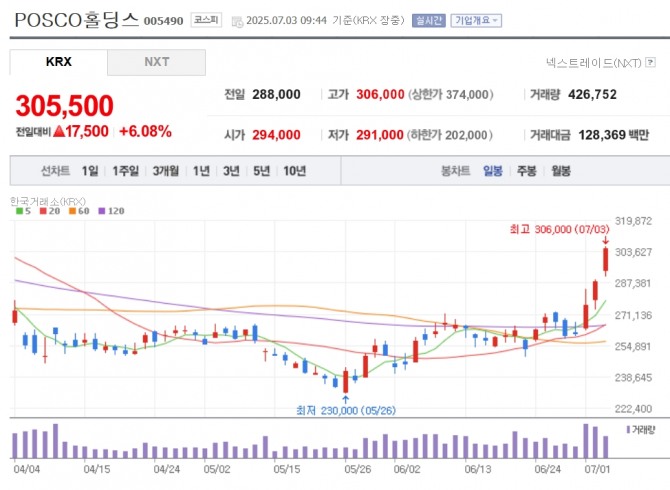Click the opening price value 294,000
Screen dimensions: 670x490
click(x=276, y=135)
